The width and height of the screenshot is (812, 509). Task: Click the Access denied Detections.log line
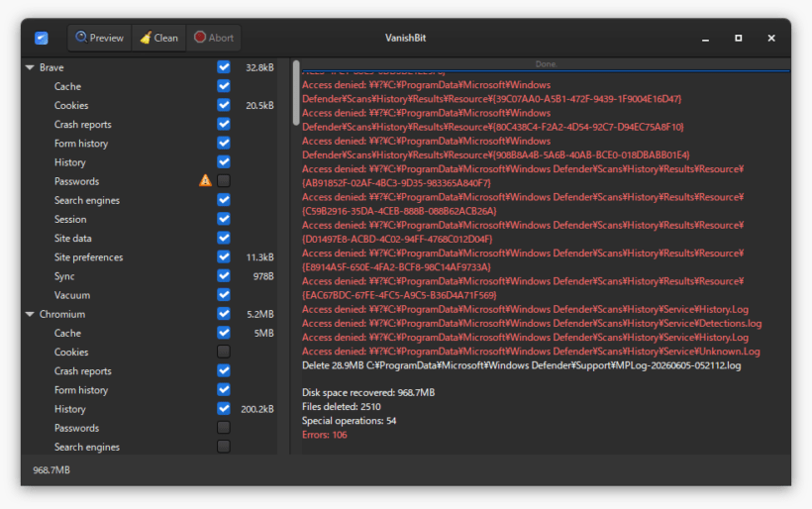coord(532,324)
